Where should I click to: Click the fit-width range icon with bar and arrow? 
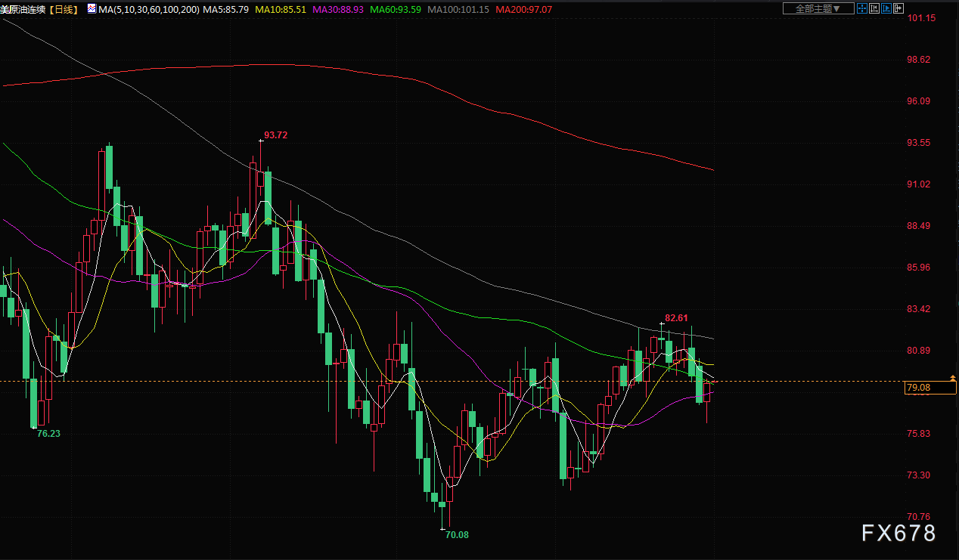(x=874, y=8)
